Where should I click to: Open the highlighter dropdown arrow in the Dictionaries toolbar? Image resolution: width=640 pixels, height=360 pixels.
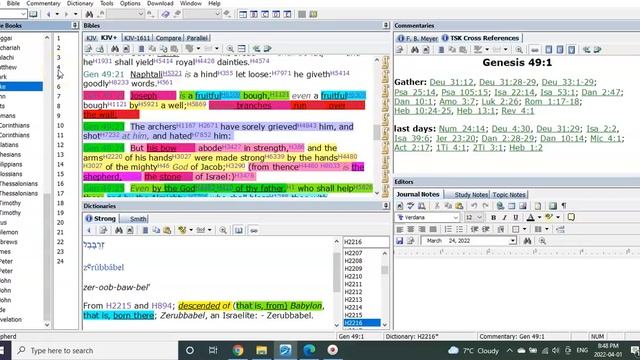pos(191,230)
